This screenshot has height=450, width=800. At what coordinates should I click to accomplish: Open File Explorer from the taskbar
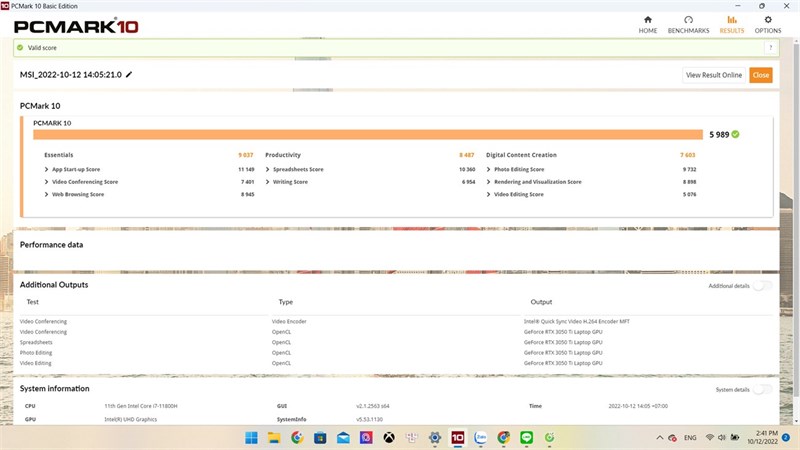click(x=274, y=437)
